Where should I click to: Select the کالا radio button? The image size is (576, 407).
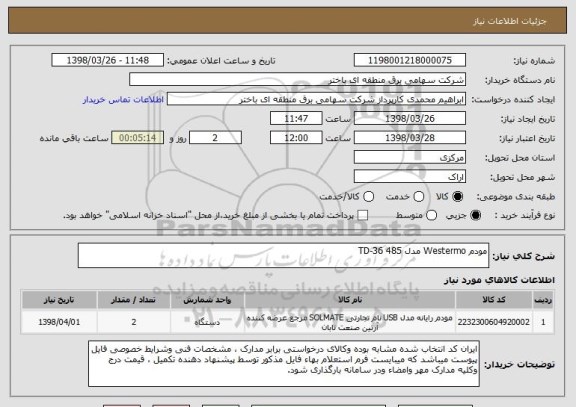click(x=457, y=197)
